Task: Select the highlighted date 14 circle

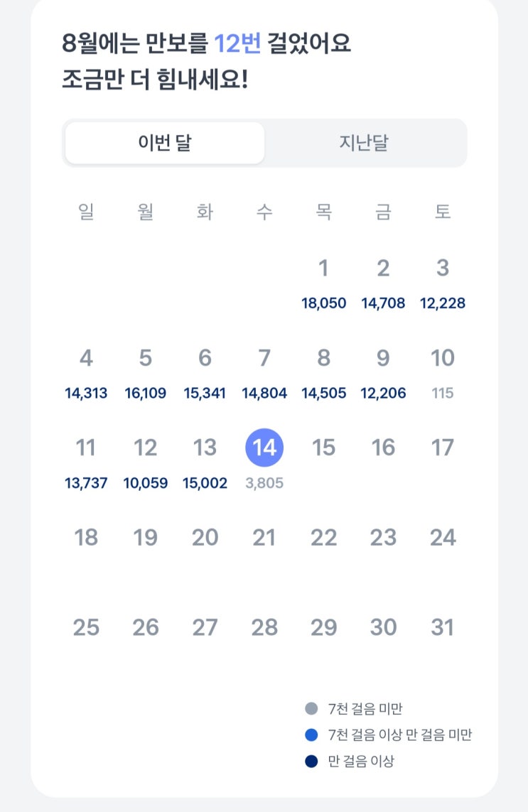Action: pos(264,448)
